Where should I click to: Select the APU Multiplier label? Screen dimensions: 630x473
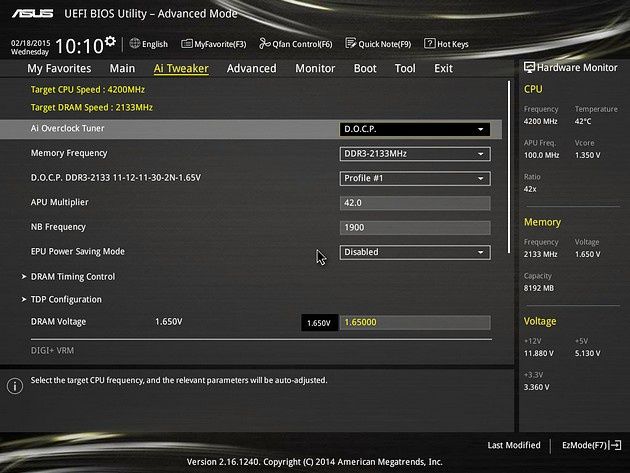click(59, 202)
